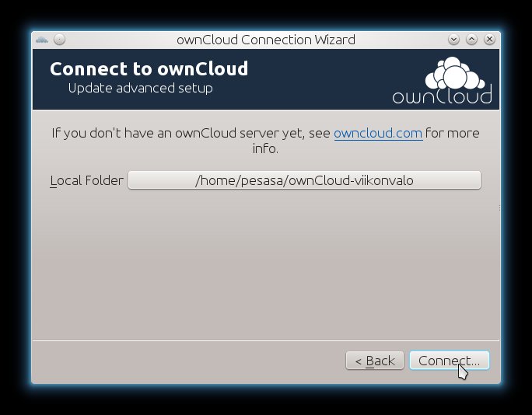Click the ownCloud Connection Wizard title bar text

pos(266,40)
